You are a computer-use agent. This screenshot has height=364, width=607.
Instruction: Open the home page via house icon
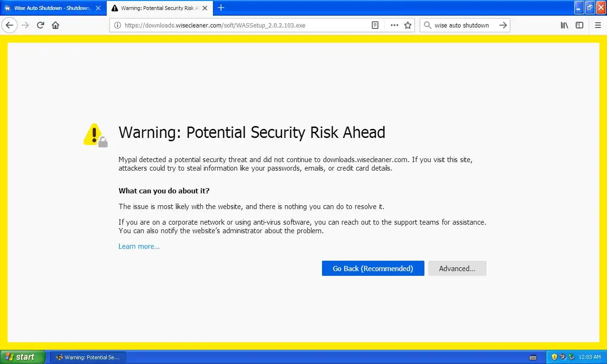[x=55, y=25]
